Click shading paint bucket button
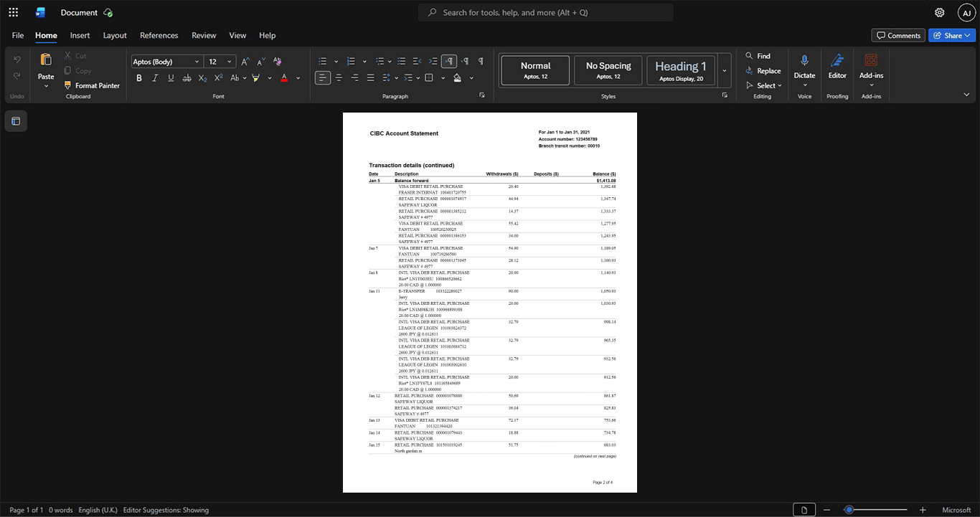 457,78
